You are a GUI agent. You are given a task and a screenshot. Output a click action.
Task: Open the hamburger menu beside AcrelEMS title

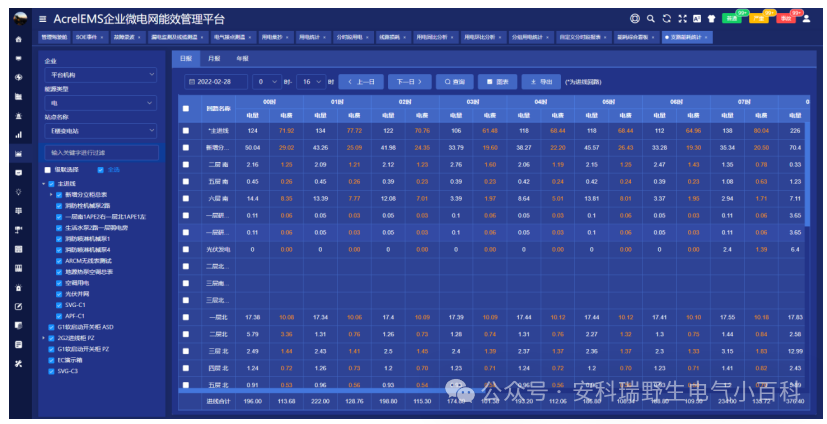coord(42,19)
